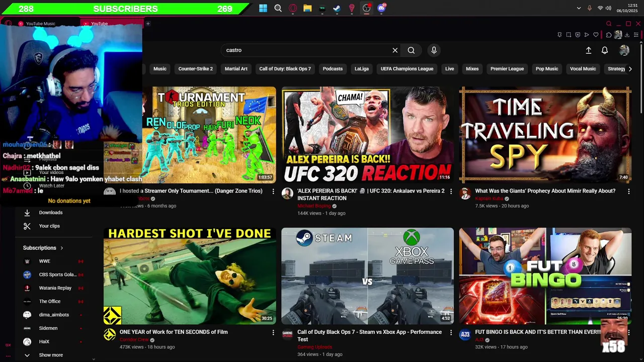Expand Show more subscriptions
Viewport: 644px width, 362px height.
[51, 355]
